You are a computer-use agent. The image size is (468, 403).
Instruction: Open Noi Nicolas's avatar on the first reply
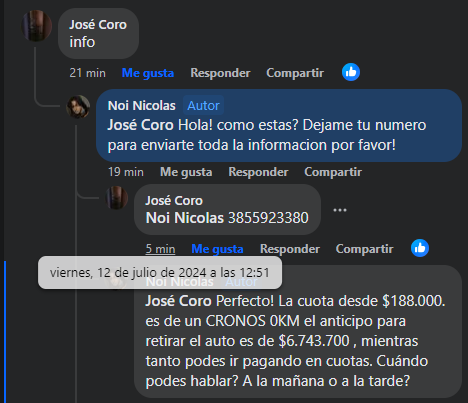click(x=78, y=107)
